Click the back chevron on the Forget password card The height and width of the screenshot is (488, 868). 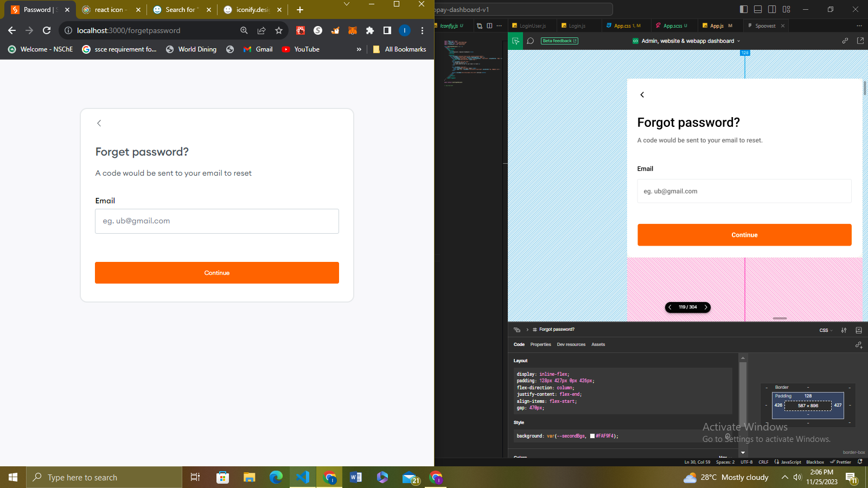(99, 123)
